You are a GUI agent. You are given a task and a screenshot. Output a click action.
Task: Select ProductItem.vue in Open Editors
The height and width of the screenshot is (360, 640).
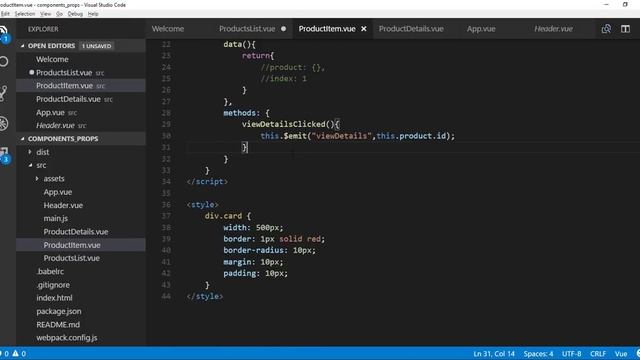coord(81,86)
